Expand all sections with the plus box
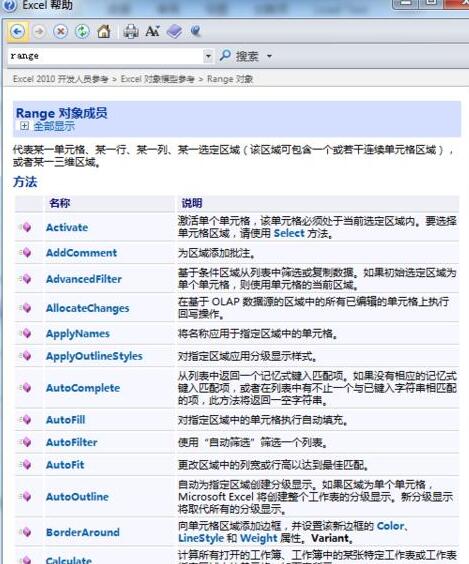This screenshot has height=564, width=469. [x=24, y=126]
